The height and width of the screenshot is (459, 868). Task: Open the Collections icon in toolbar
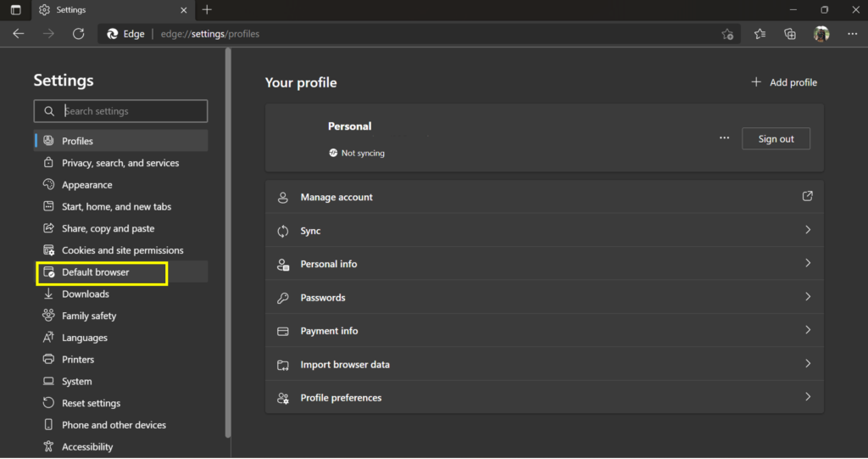click(x=790, y=34)
